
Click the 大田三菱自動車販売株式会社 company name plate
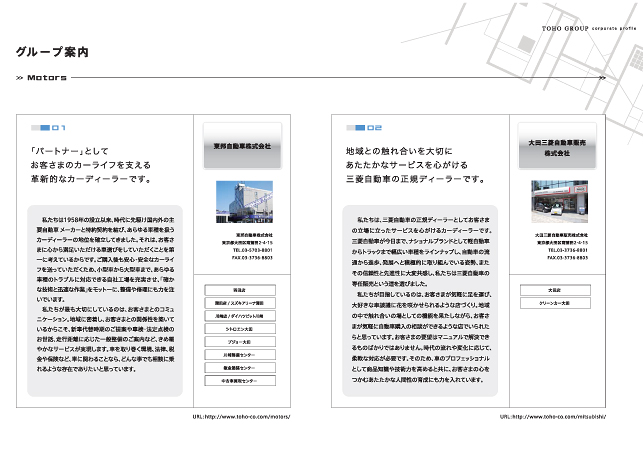pos(557,146)
